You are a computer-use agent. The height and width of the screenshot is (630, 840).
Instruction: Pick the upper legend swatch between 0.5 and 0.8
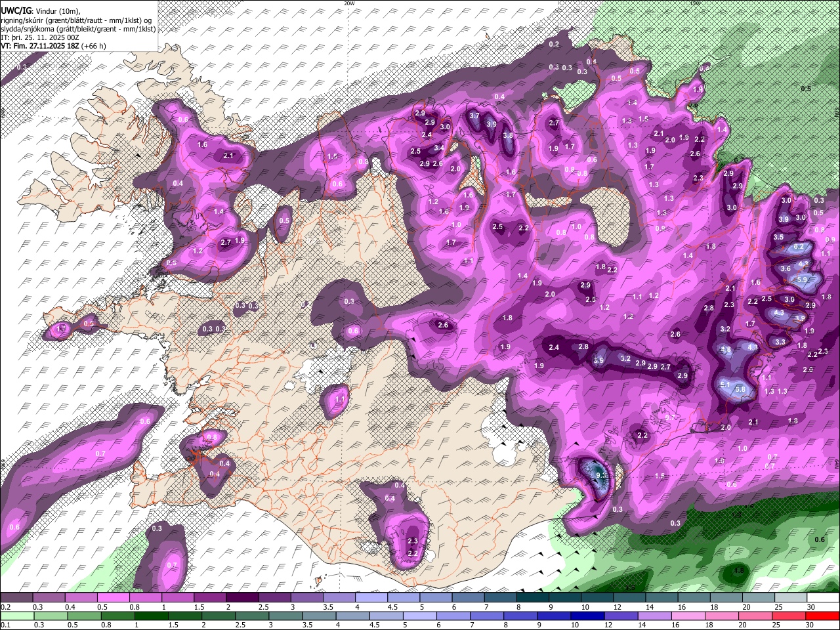click(113, 598)
